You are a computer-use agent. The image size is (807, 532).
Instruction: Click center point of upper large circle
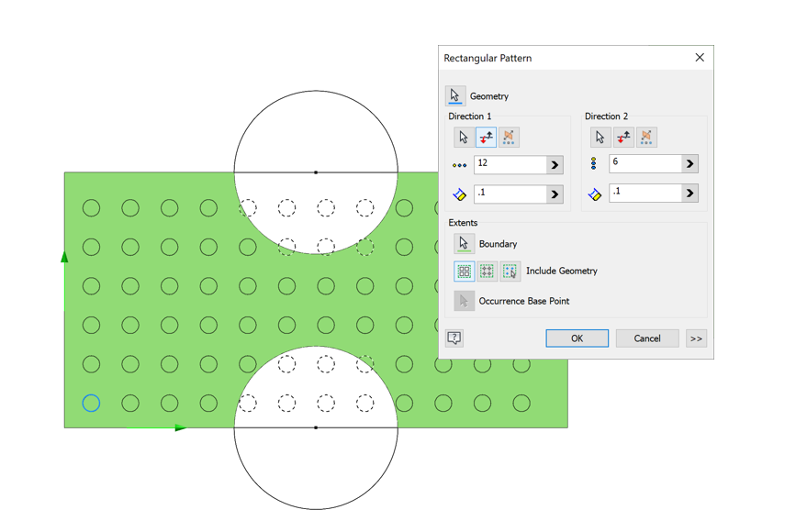(x=316, y=172)
